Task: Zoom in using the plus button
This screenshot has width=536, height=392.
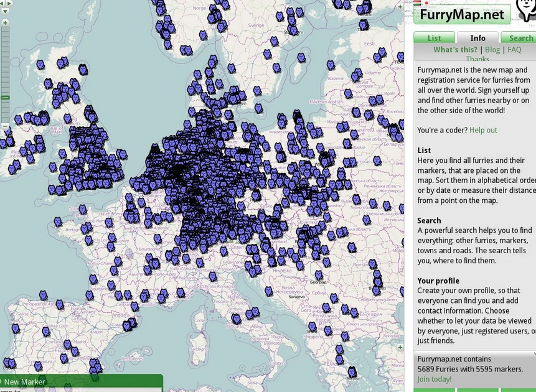Action: click(x=5, y=22)
